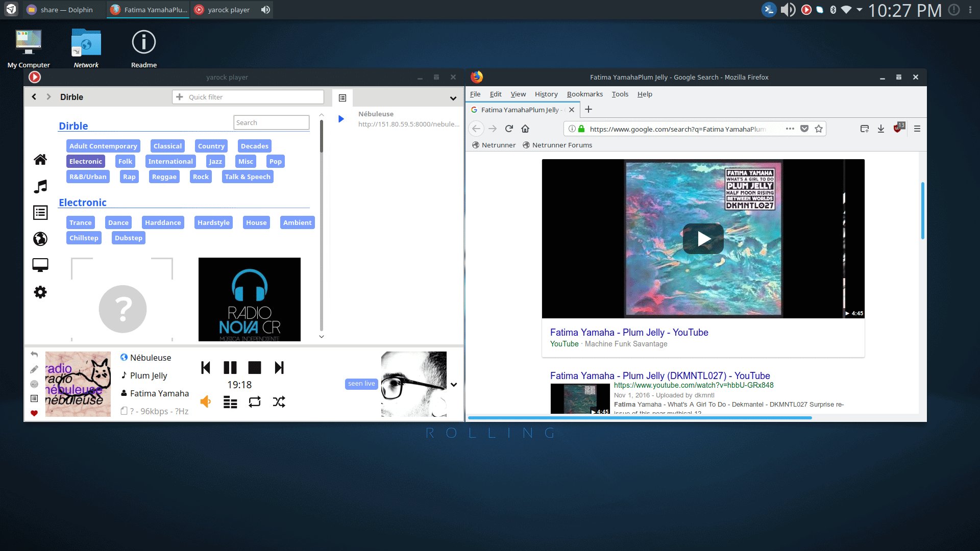Click the undo arrow icon beside cover
This screenshot has width=980, height=551.
(x=34, y=354)
